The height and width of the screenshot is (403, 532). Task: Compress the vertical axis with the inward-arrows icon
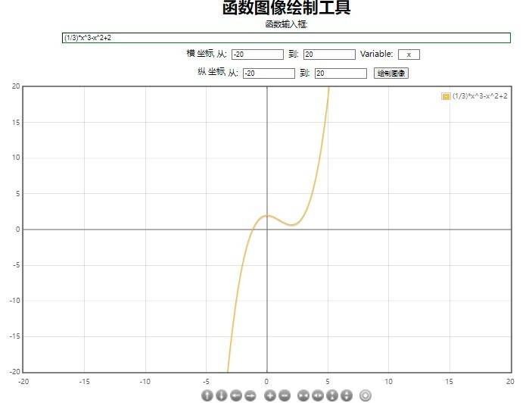coord(332,395)
